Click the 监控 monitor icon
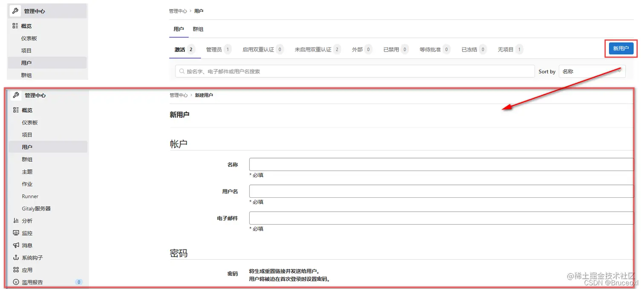644x289 pixels. click(x=15, y=233)
